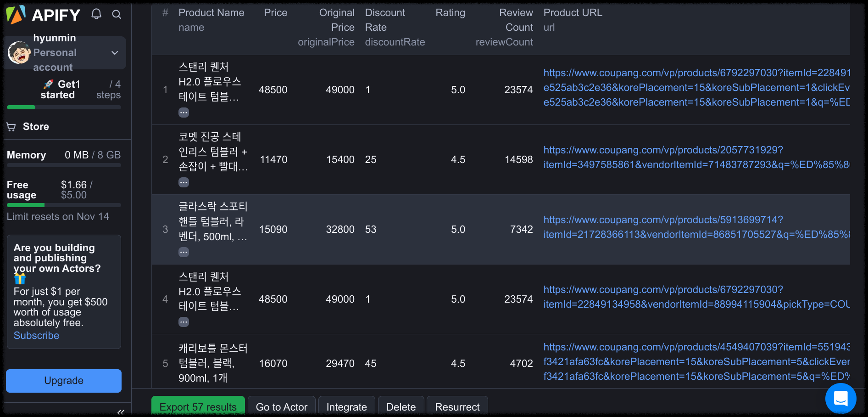868x417 pixels.
Task: Click the Memory usage bar
Action: pyautogui.click(x=64, y=165)
